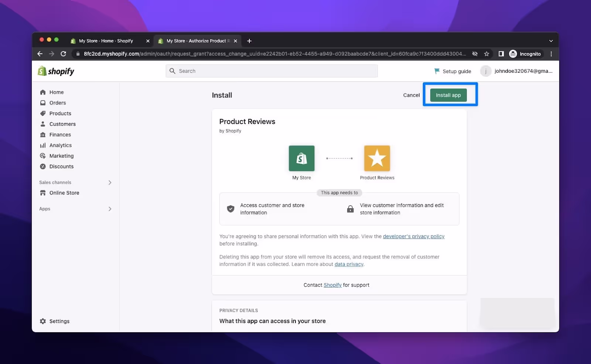This screenshot has width=591, height=364.
Task: Focus the Search input field
Action: pyautogui.click(x=272, y=71)
